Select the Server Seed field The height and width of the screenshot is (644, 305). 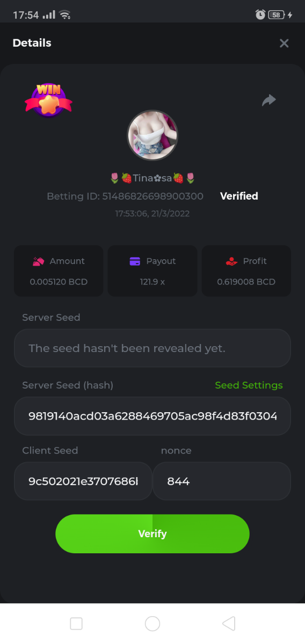152,348
